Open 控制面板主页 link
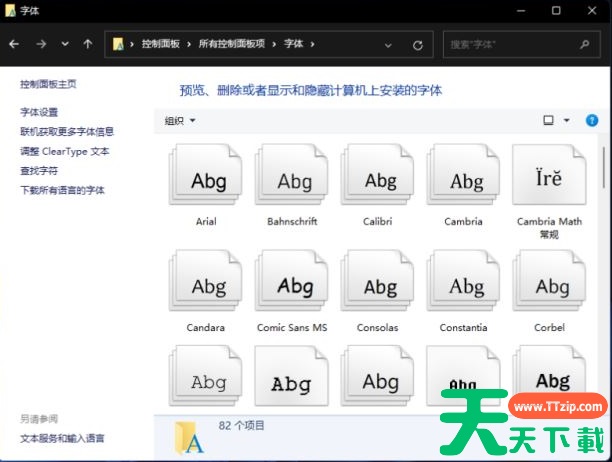 point(48,84)
